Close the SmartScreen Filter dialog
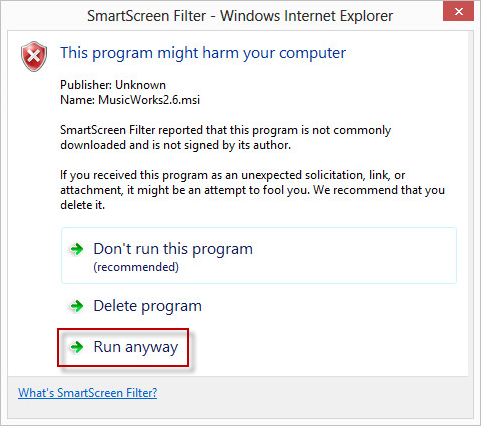Image resolution: width=481 pixels, height=426 pixels. pyautogui.click(x=458, y=12)
